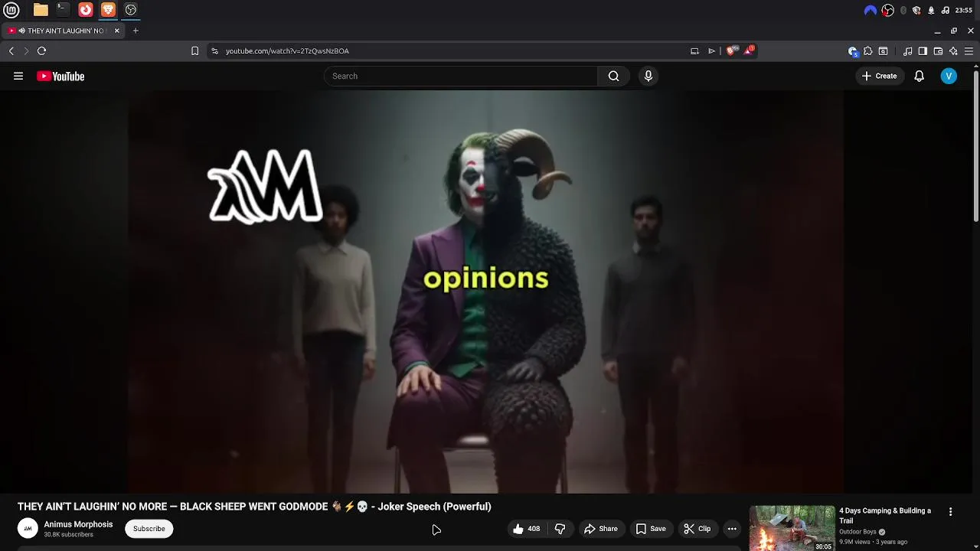
Task: Go forward to the next page
Action: [26, 51]
